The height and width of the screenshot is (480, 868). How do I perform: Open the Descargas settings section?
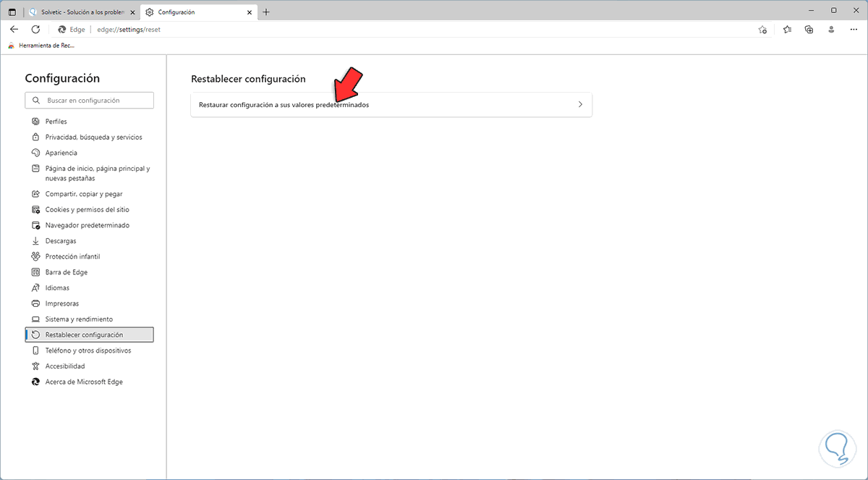[90, 241]
